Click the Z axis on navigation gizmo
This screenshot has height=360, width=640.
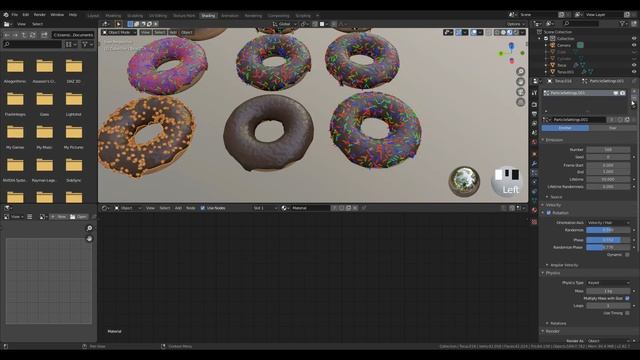coord(511,45)
